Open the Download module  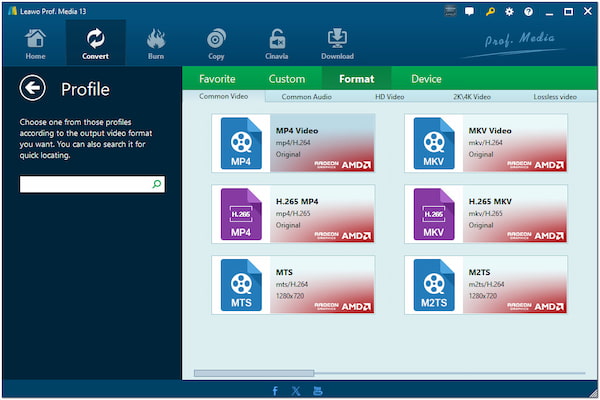pos(337,44)
